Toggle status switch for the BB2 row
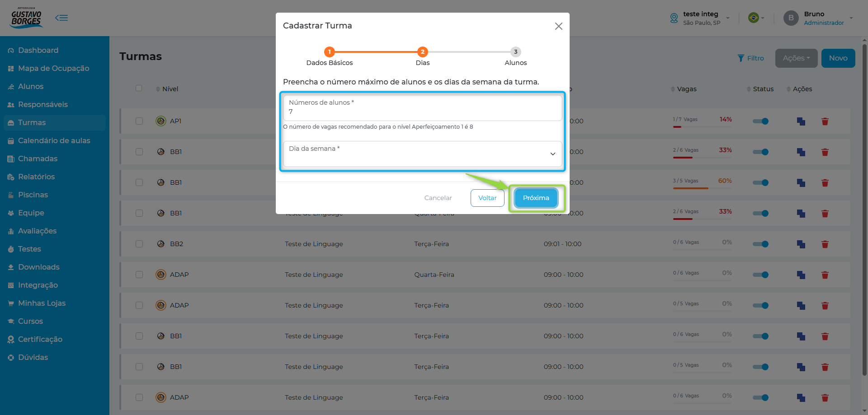The image size is (868, 415). point(760,244)
